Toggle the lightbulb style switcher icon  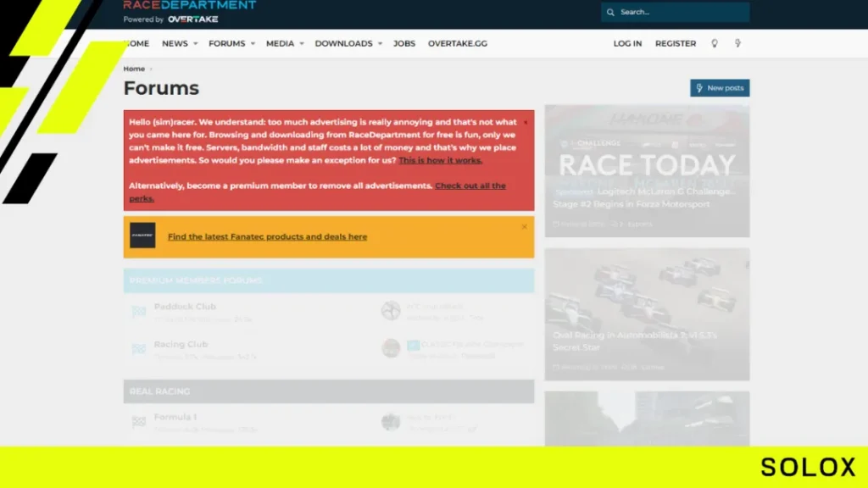[715, 43]
